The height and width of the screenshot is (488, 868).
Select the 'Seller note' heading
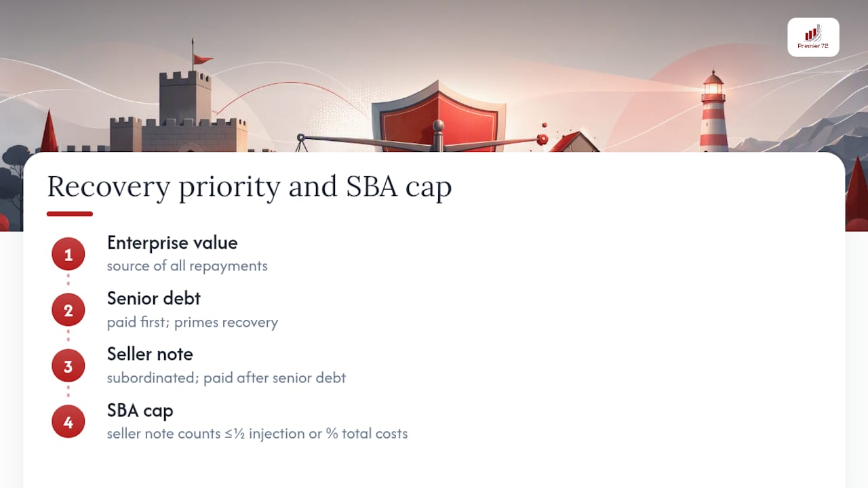(x=150, y=354)
